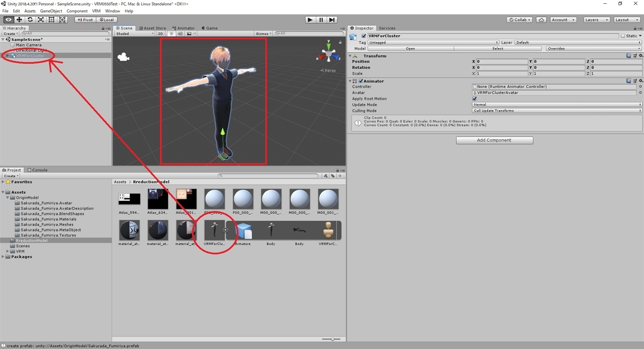Viewport: 644px width, 349px height.
Task: Open the cloud services icon
Action: (541, 20)
